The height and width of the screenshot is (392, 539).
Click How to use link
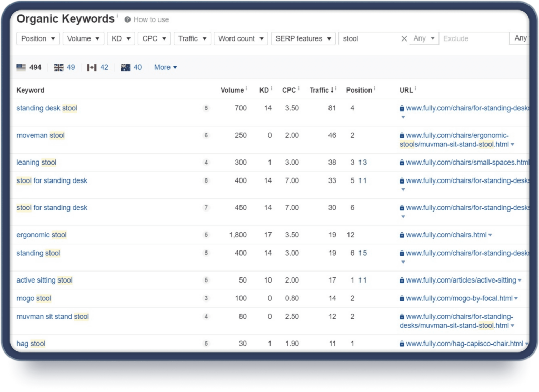151,19
